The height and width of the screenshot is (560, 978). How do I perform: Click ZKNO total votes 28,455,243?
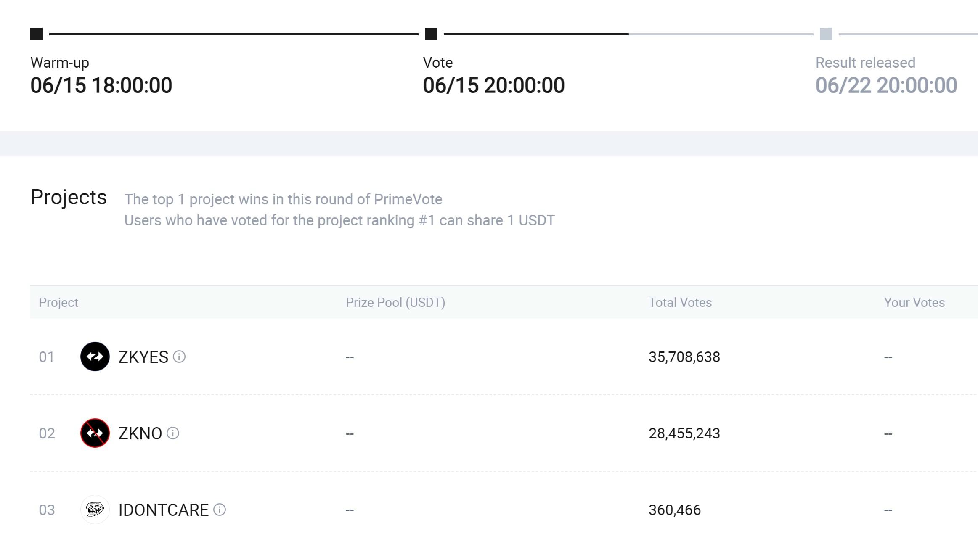[684, 433]
